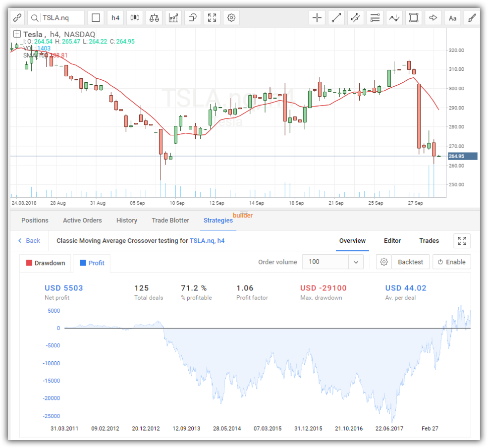
Task: Click the link chart icon
Action: pyautogui.click(x=17, y=18)
